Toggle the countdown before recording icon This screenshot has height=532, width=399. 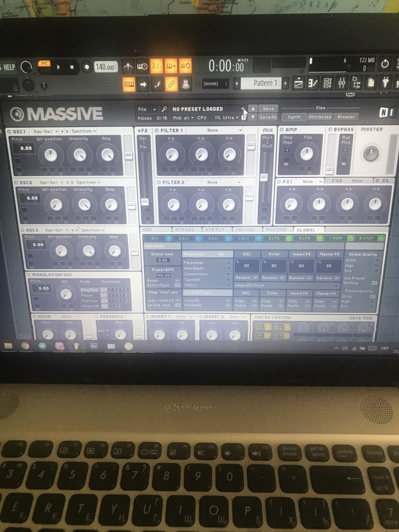tap(157, 66)
